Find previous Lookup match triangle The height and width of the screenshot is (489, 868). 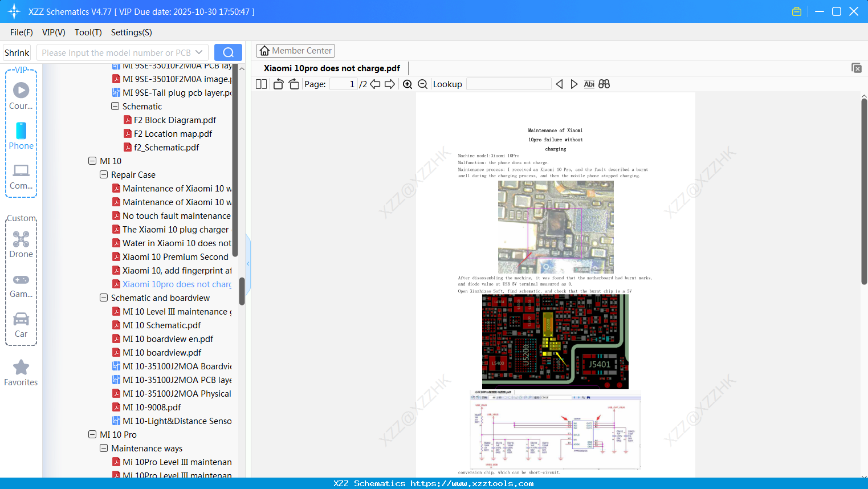pos(559,84)
